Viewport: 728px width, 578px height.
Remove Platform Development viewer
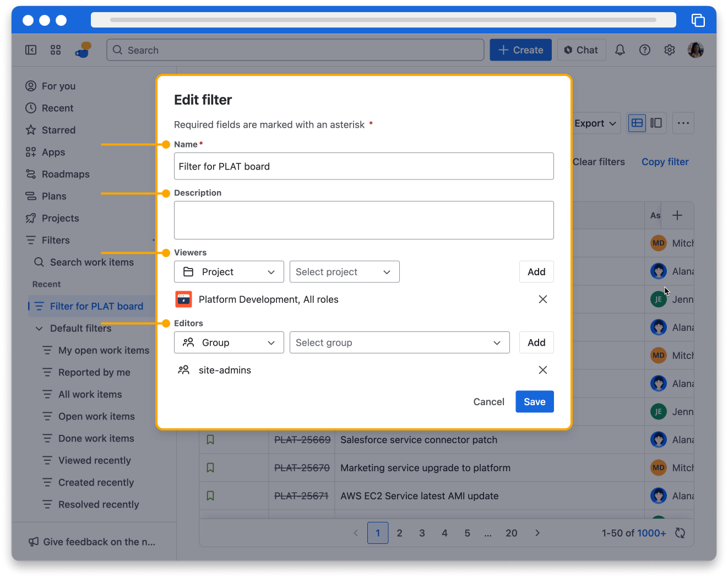[543, 299]
